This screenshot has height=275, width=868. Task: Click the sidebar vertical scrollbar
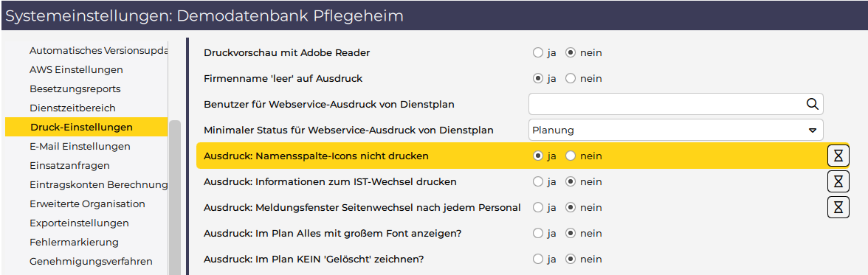click(175, 196)
